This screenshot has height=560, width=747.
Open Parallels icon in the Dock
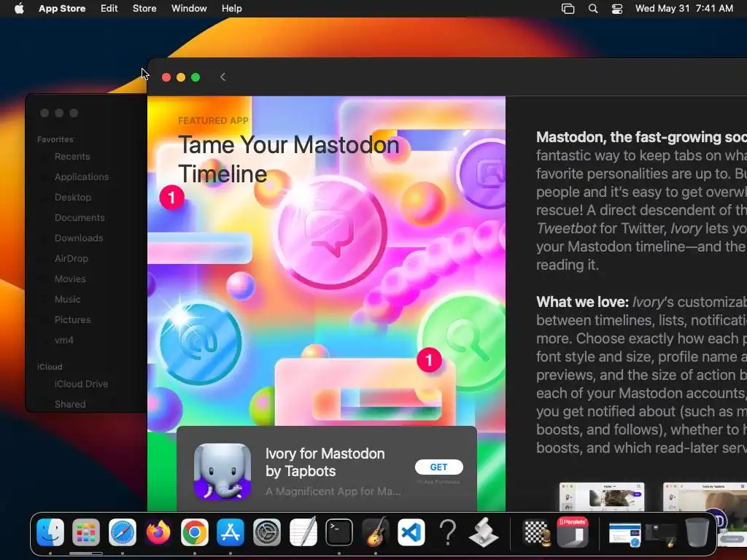[573, 532]
